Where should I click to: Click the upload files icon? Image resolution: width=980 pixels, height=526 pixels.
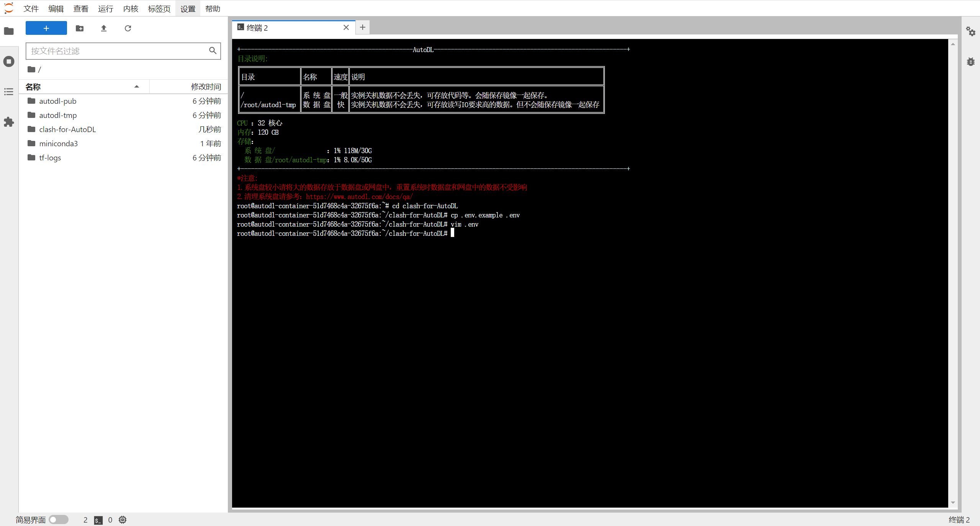(103, 28)
